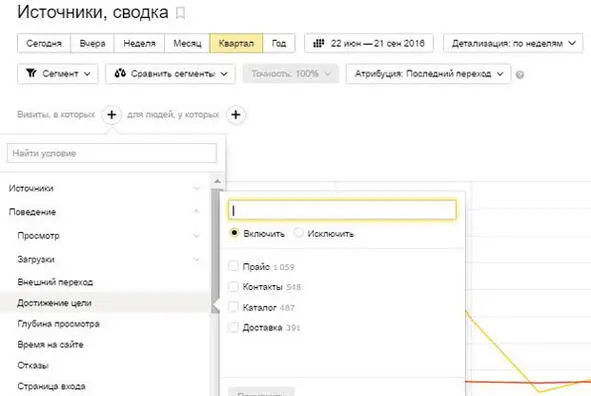Select the Включить radio option
Screen dimensions: 591x396
point(234,233)
